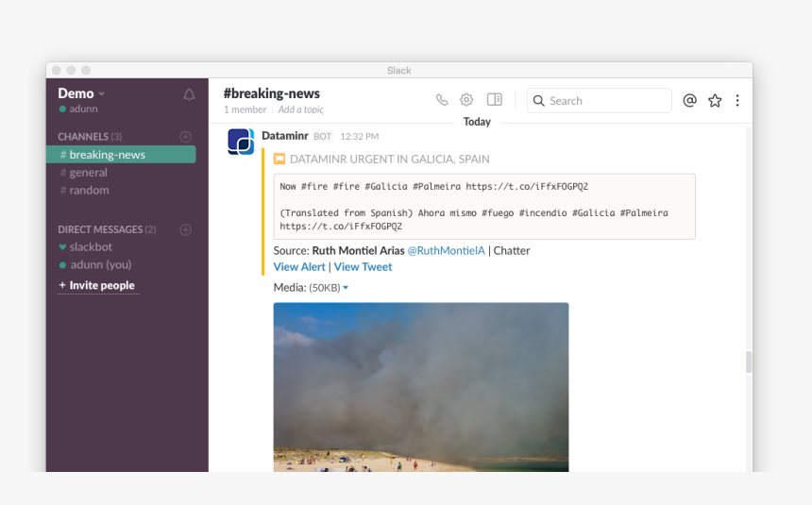Collapse the Media 50KB dropdown arrow
Viewport: 812px width, 505px height.
(346, 288)
